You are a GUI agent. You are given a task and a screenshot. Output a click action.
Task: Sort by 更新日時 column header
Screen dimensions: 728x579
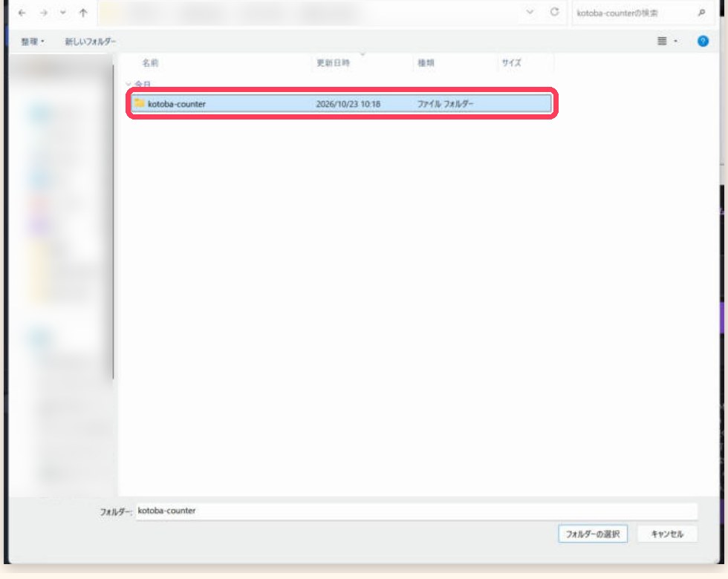[333, 62]
